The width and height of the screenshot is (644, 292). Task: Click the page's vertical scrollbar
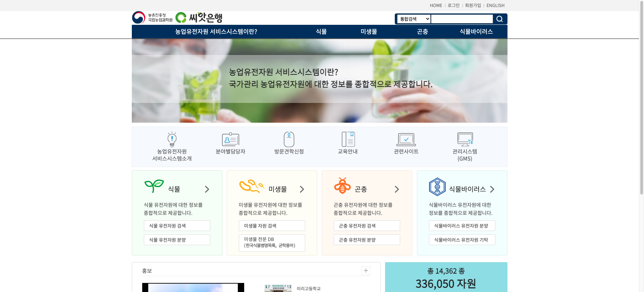coord(641,101)
